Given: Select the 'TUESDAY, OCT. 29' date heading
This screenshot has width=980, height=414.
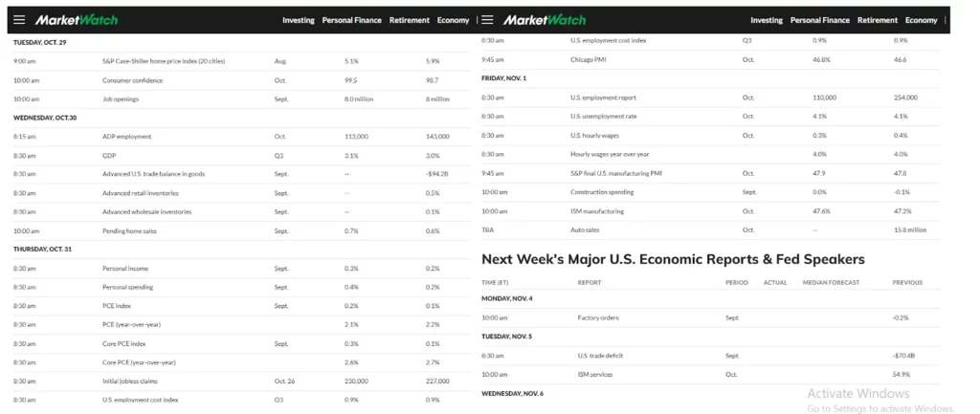Looking at the screenshot, I should click(39, 42).
